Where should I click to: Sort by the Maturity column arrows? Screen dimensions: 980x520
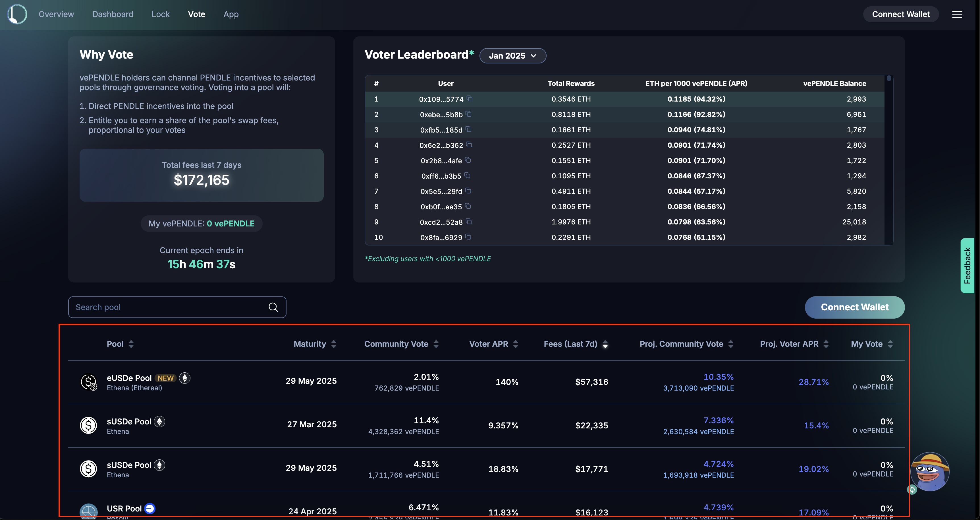[334, 344]
